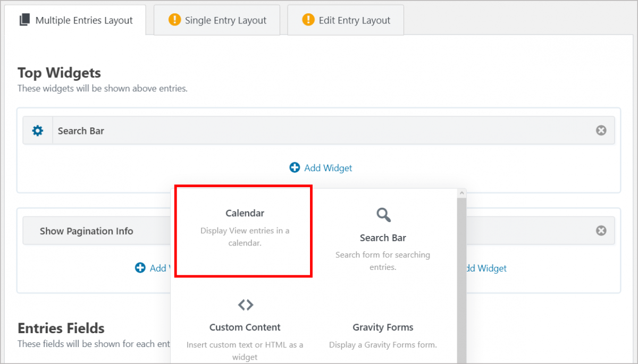Remove the Search Bar widget
The height and width of the screenshot is (364, 638).
[x=601, y=130]
